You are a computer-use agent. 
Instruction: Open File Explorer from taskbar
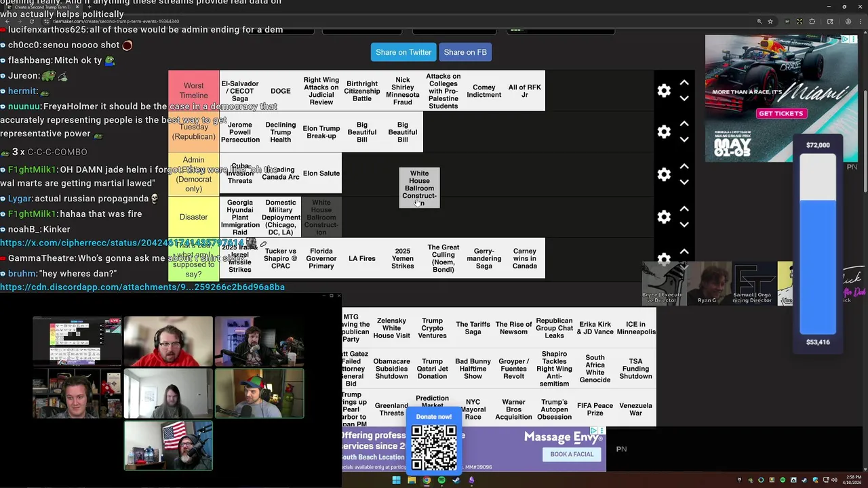412,481
